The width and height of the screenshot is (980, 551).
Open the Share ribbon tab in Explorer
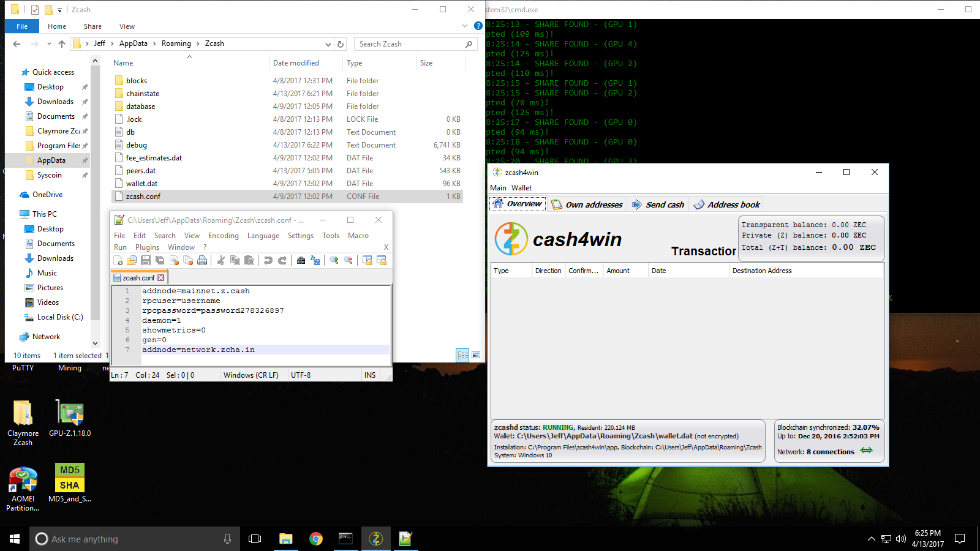tap(92, 26)
